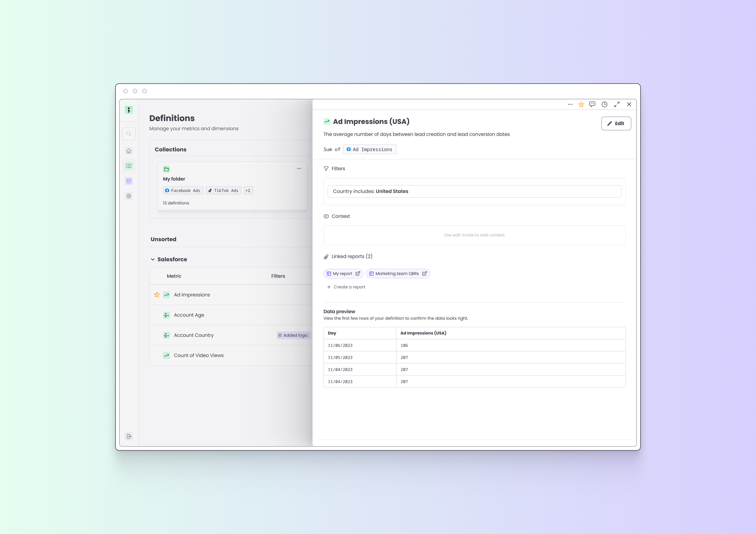Image resolution: width=756 pixels, height=534 pixels.
Task: Go to the Home sidebar icon
Action: [129, 151]
